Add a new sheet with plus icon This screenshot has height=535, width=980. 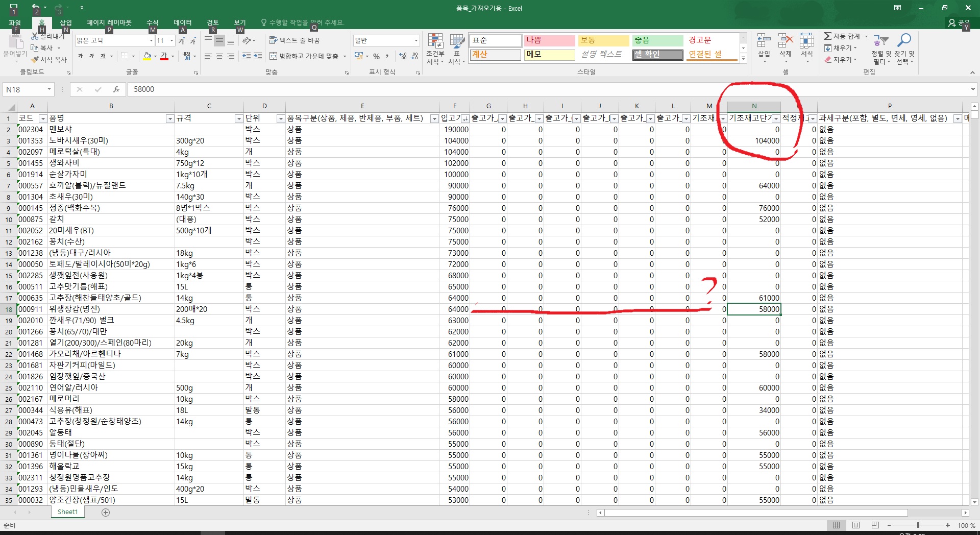[106, 512]
